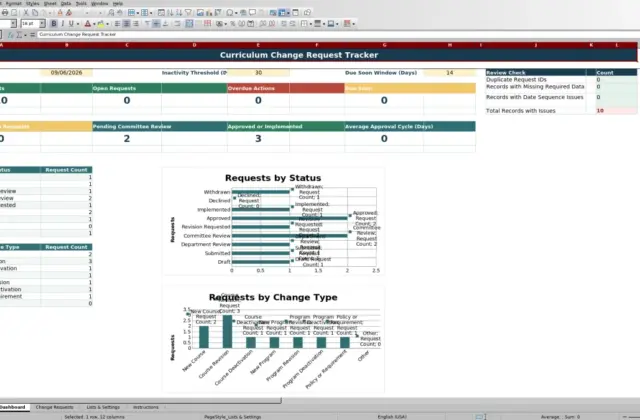640x420 pixels.
Task: Click the AutoFilter funnel icon
Action: tap(188, 13)
